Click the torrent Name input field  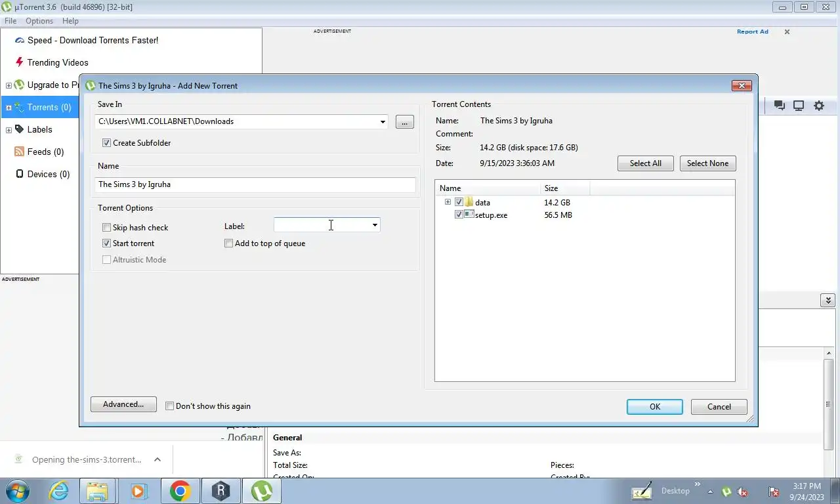click(x=255, y=184)
